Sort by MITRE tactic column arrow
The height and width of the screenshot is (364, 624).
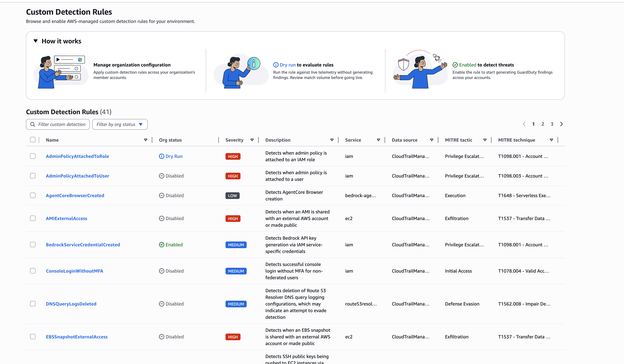click(485, 140)
